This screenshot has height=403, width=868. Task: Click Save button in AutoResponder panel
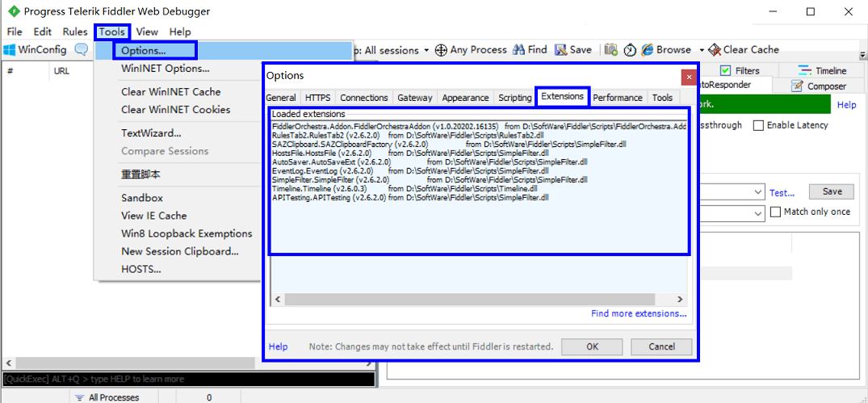[x=832, y=191]
